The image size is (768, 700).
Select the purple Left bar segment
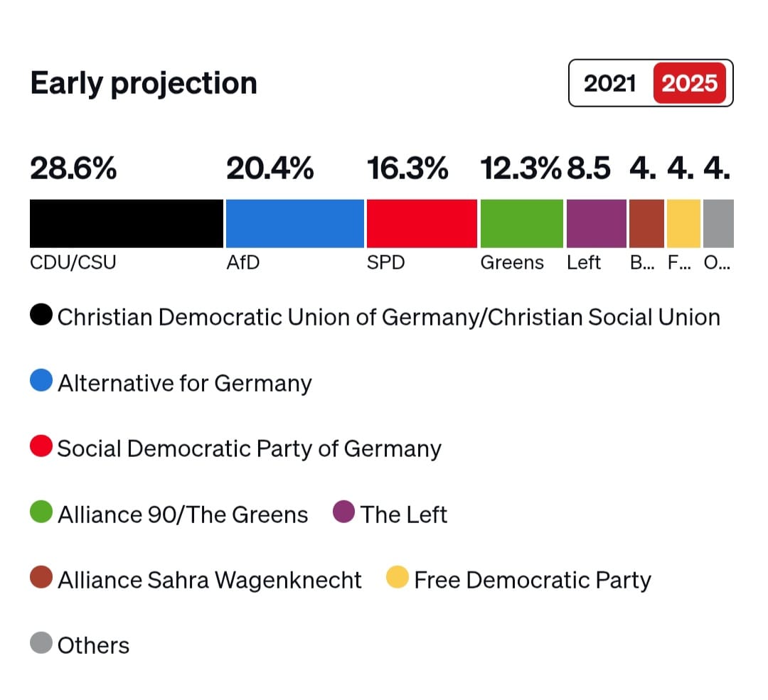point(596,223)
